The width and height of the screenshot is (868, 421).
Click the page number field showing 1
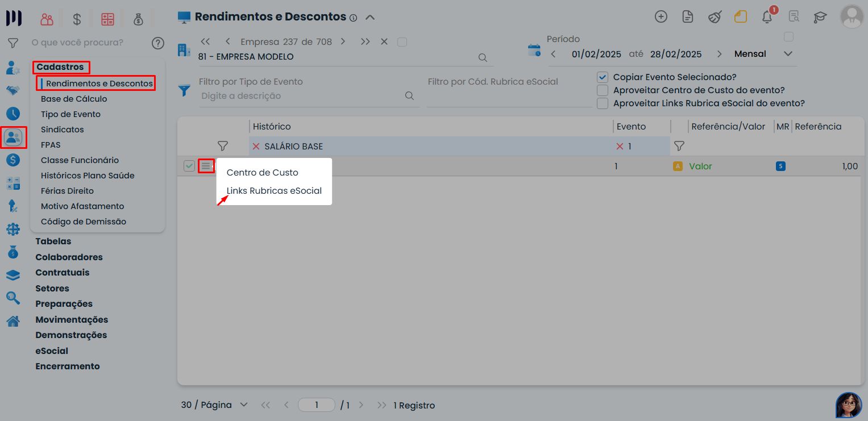(317, 405)
